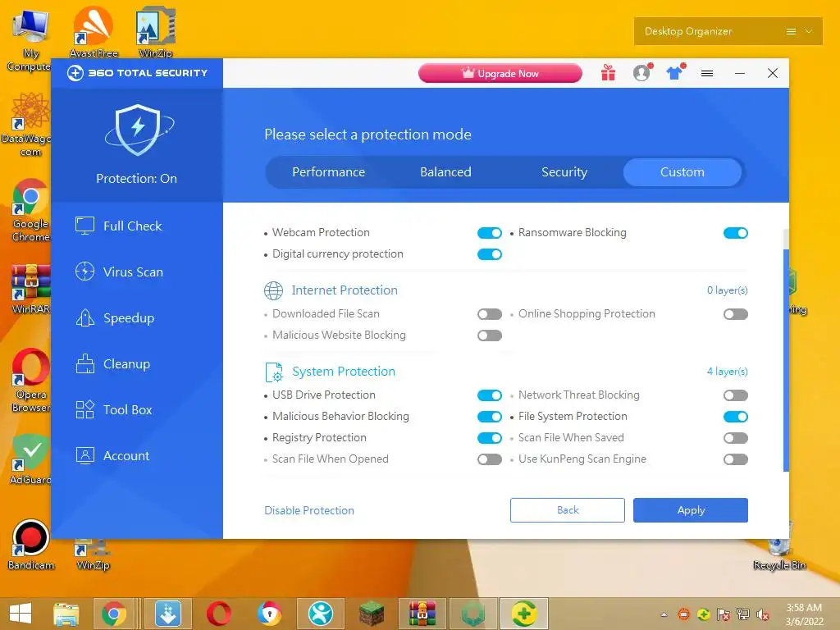Open Cleanup in sidebar
The width and height of the screenshot is (840, 630).
point(137,364)
